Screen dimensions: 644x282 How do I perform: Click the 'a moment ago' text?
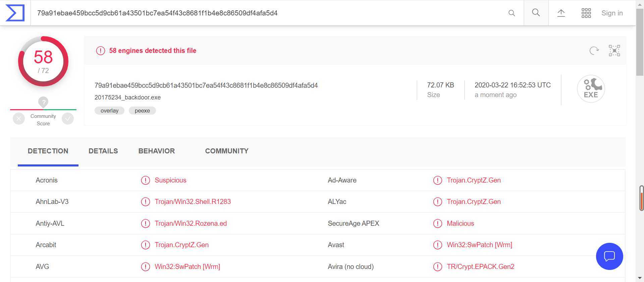pos(495,95)
